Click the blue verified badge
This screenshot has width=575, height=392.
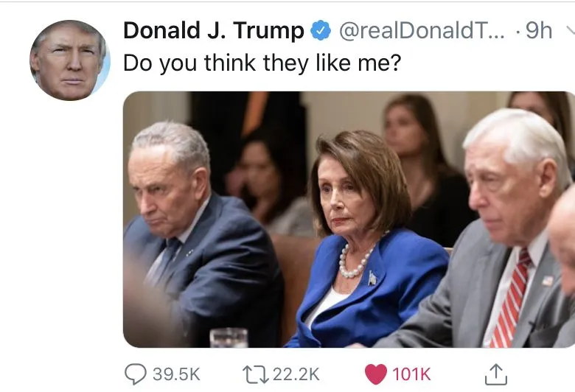[x=321, y=30]
